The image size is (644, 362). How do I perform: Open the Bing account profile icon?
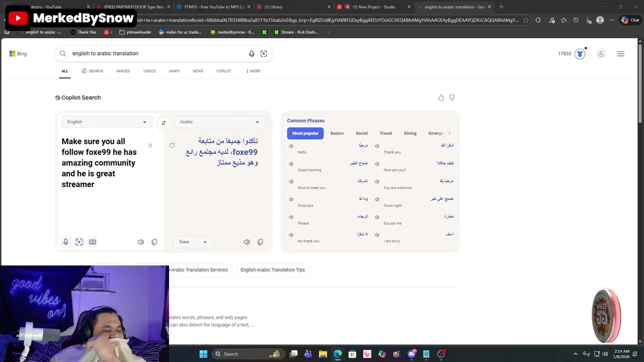(601, 54)
